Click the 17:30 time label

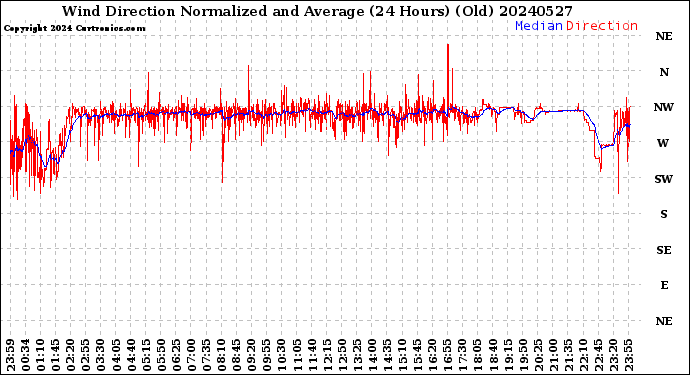pyautogui.click(x=462, y=355)
